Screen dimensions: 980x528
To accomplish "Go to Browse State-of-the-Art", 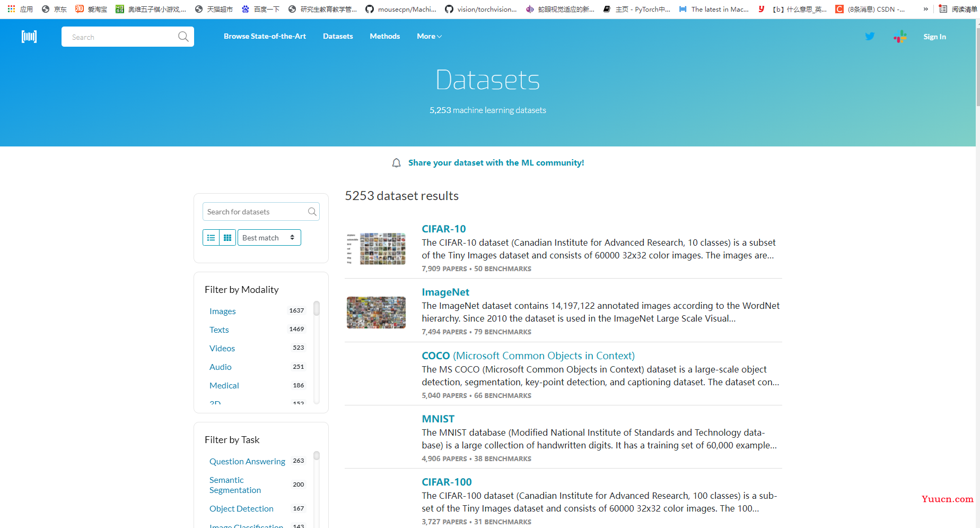I will pyautogui.click(x=265, y=36).
